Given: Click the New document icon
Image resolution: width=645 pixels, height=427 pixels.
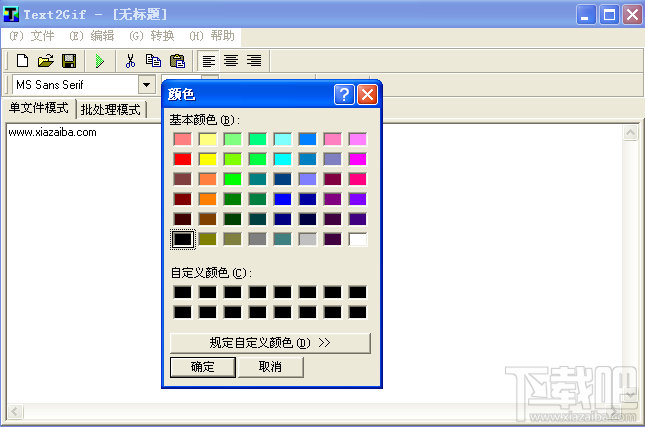Looking at the screenshot, I should [x=22, y=61].
